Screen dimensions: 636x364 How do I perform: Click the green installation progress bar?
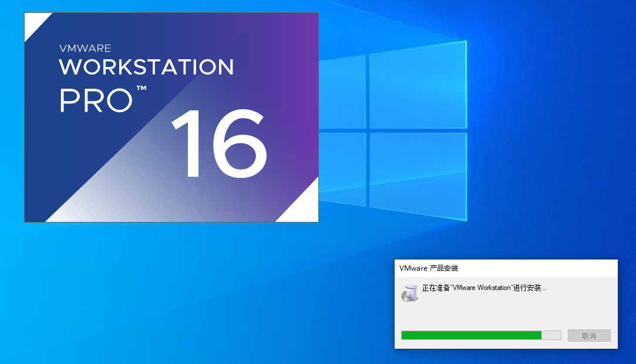click(x=481, y=335)
